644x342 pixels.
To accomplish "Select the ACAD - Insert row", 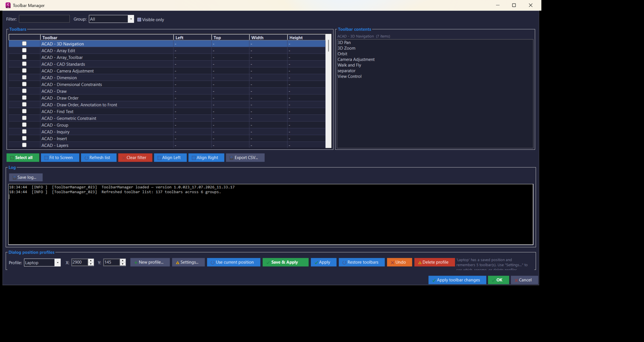I will click(x=167, y=138).
